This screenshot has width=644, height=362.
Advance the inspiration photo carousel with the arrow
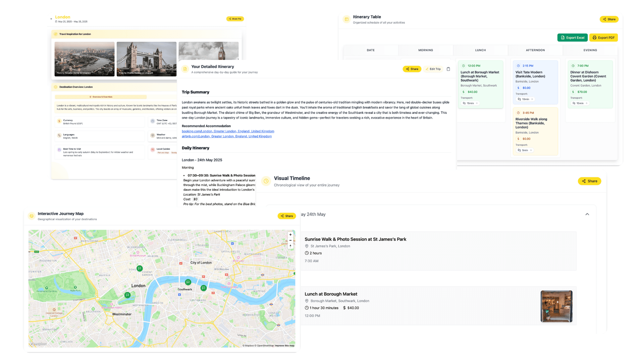click(238, 59)
